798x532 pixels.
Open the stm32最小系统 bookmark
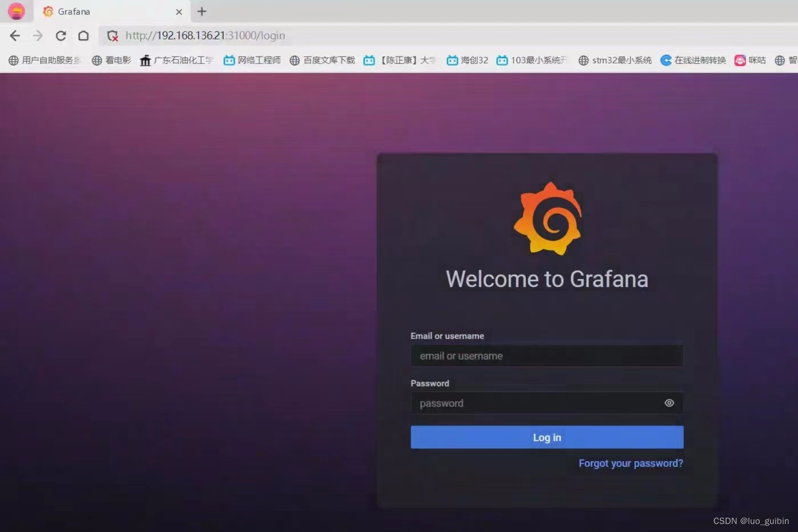coord(615,60)
